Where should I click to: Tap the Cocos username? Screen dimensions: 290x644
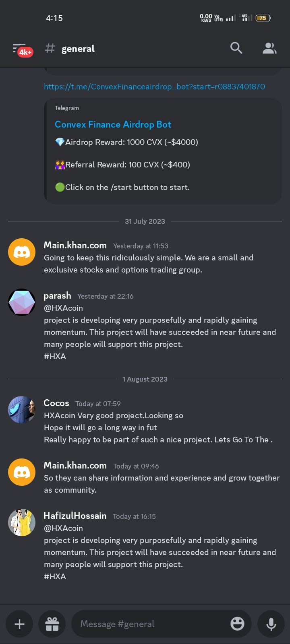pyautogui.click(x=56, y=403)
